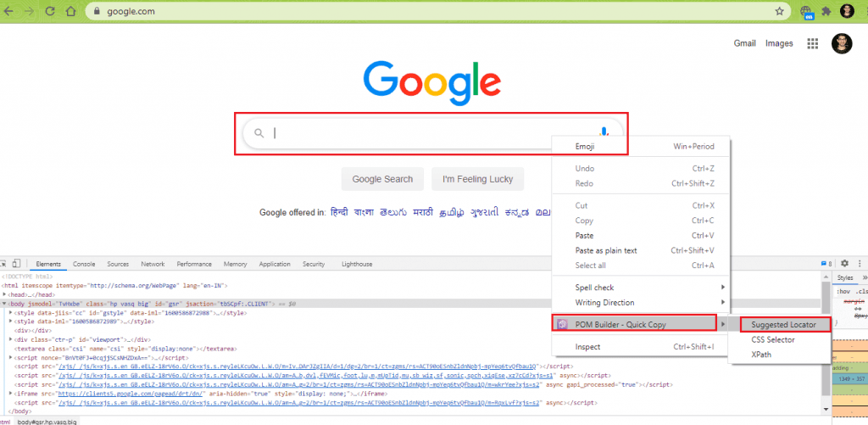Expand the script nonce node

point(11,357)
